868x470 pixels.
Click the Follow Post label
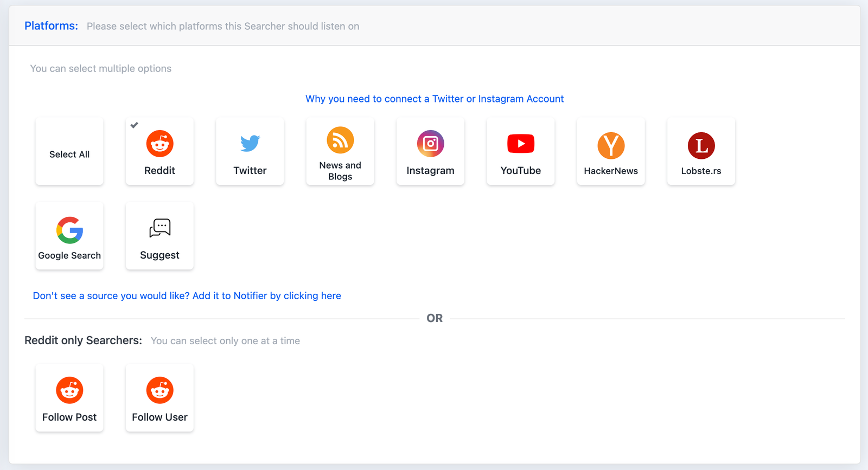coord(69,417)
